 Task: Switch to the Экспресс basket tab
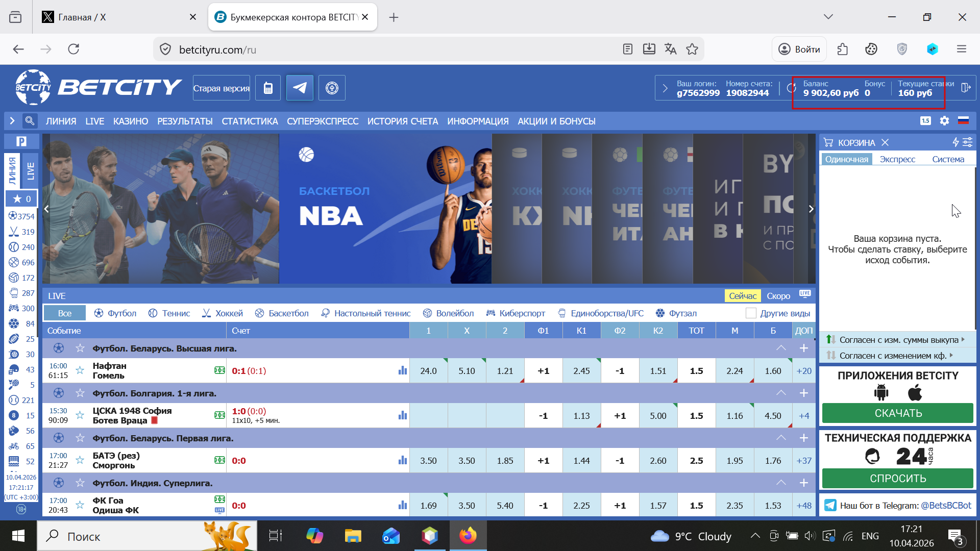coord(897,159)
